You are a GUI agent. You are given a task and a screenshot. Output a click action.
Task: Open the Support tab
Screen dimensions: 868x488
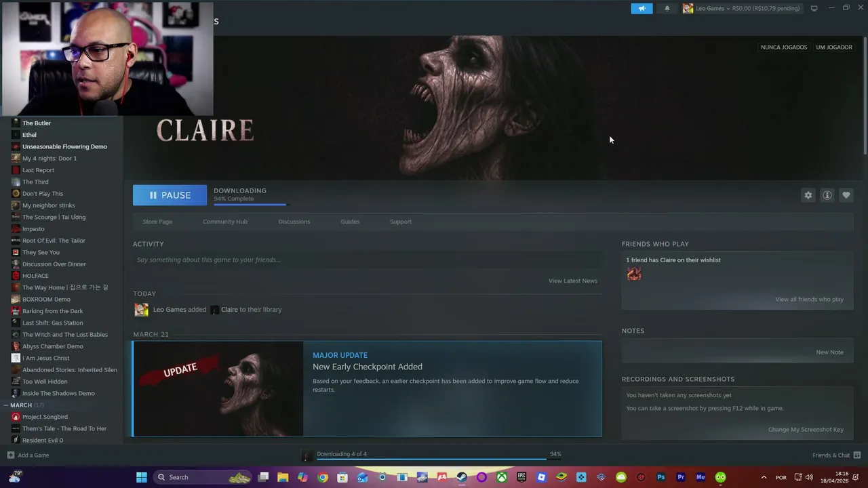[401, 222]
